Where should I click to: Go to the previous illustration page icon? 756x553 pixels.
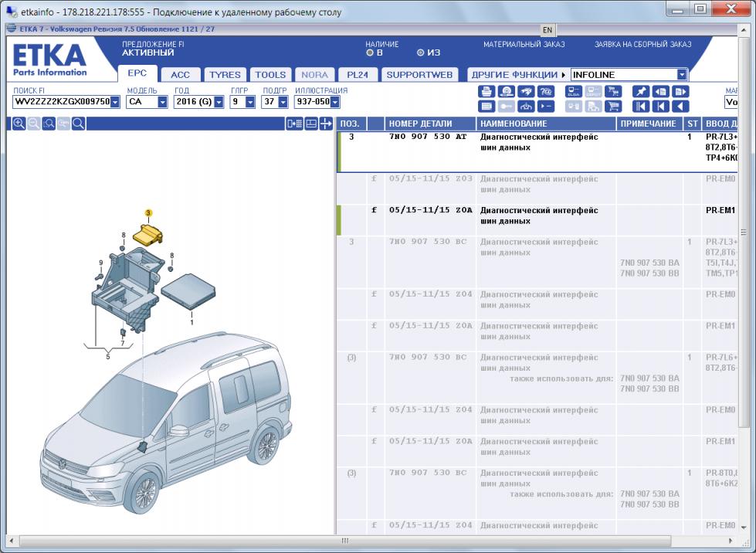coord(660,92)
